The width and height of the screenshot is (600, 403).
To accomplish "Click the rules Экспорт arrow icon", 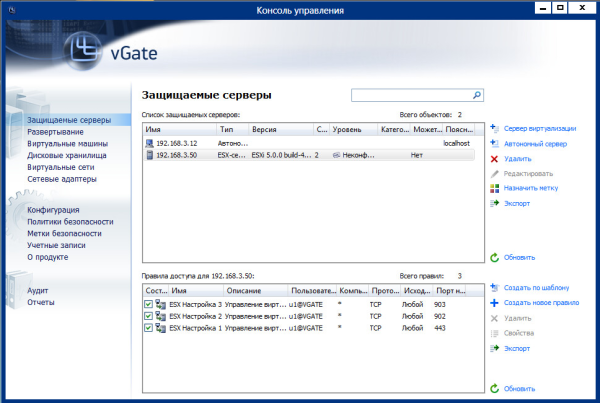I will [494, 348].
